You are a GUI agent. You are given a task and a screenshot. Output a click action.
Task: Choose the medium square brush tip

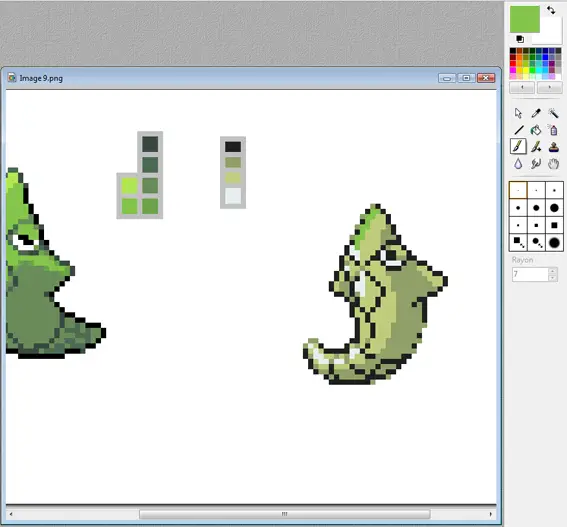pos(536,225)
